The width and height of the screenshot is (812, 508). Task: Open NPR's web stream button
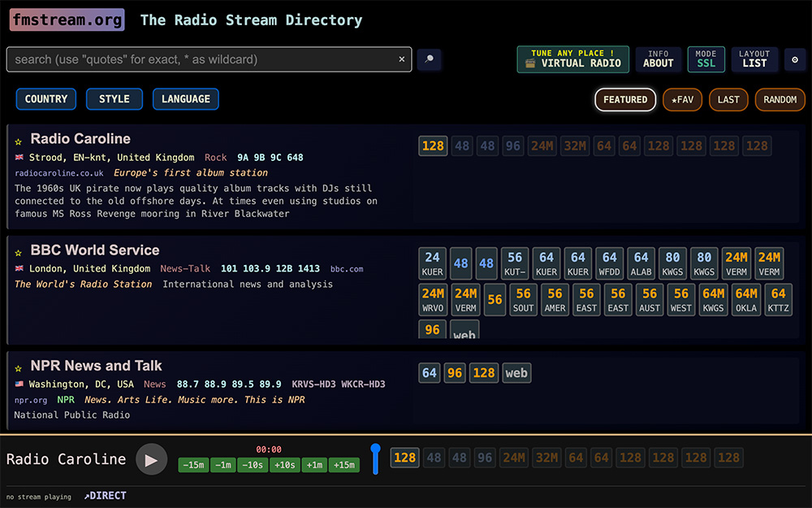pos(516,373)
